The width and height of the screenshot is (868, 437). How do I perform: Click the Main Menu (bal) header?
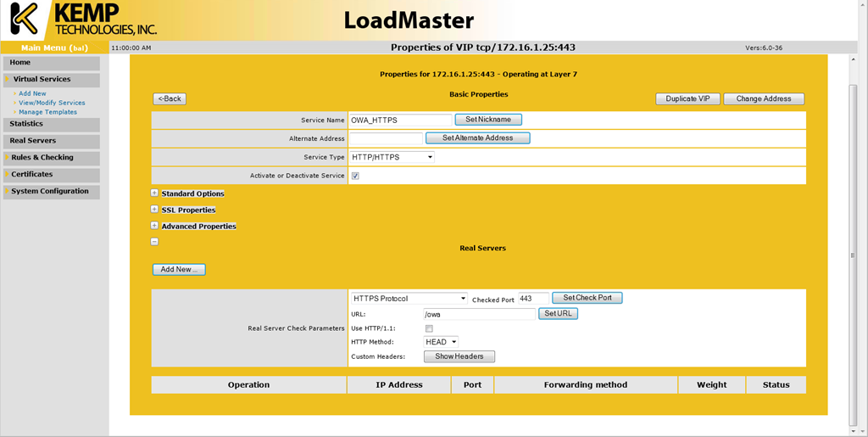coord(54,48)
